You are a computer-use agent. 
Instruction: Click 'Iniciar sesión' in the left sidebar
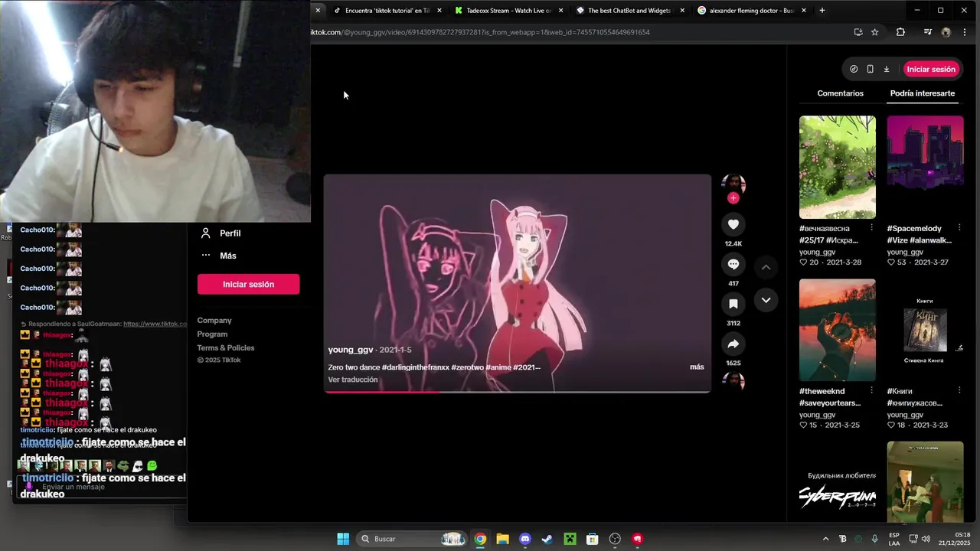pos(248,284)
